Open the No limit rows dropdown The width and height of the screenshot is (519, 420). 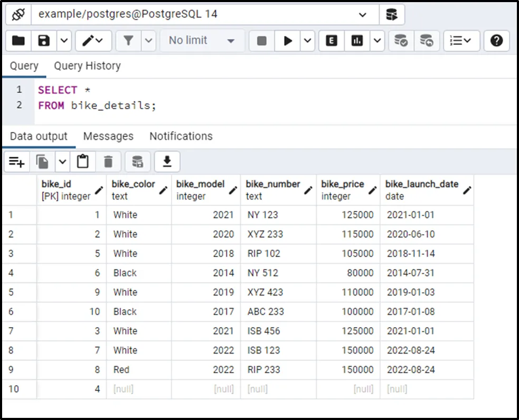click(x=202, y=41)
